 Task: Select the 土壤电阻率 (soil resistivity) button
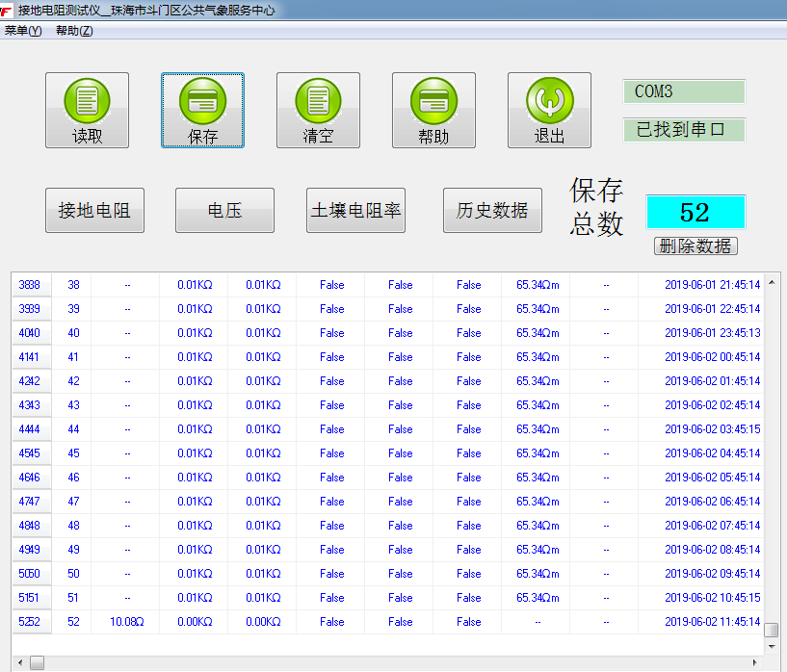[355, 210]
